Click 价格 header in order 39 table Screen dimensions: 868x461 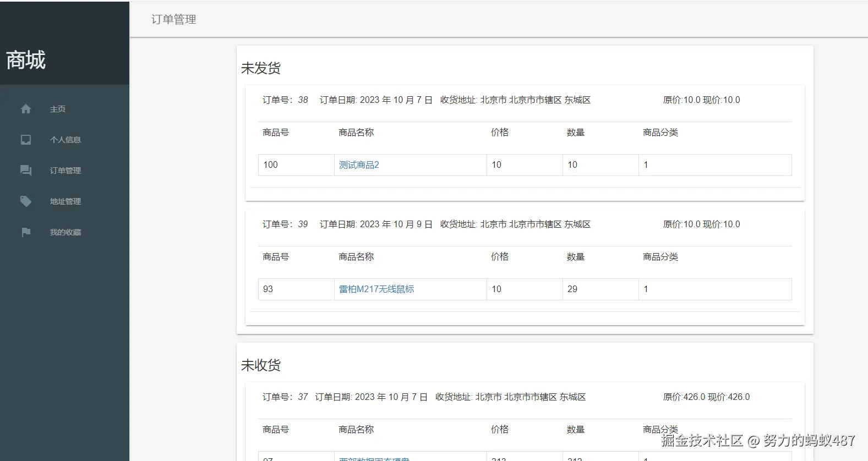[500, 257]
